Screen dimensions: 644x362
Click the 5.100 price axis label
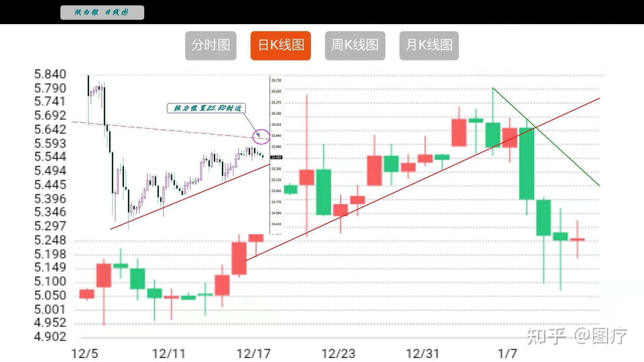pos(50,281)
